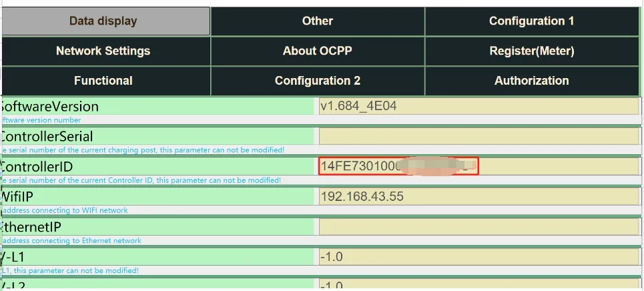Select the About OCPP tab
The image size is (644, 291).
(317, 51)
